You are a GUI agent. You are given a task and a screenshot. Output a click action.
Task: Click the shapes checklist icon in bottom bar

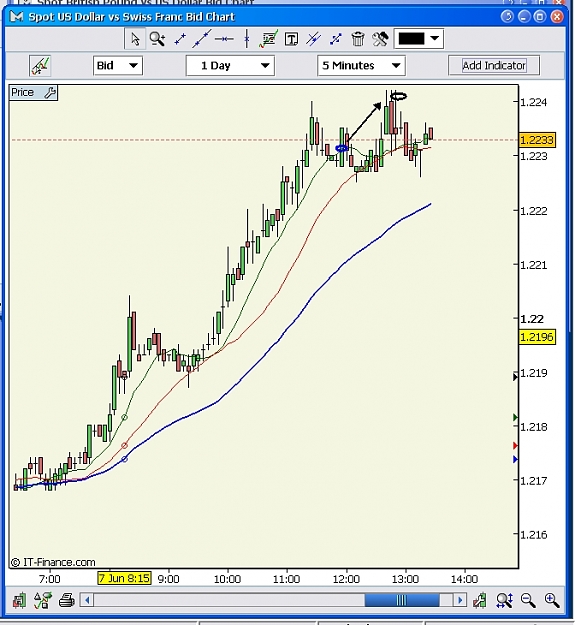[43, 600]
